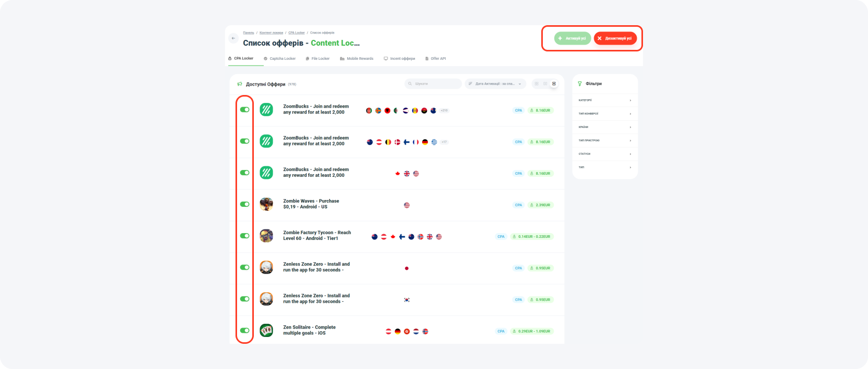Select the two-column view icon

pyautogui.click(x=545, y=84)
